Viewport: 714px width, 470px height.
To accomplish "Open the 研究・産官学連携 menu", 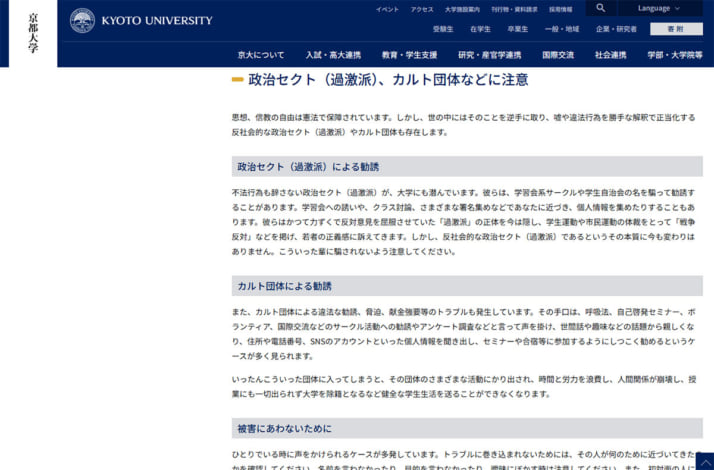I will [490, 55].
